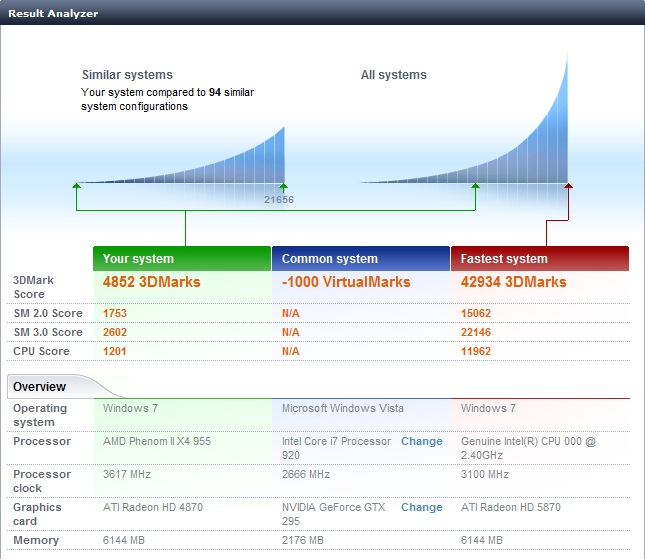645x560 pixels.
Task: Click the green arrow at Similar systems chart's left end
Action: click(x=76, y=186)
